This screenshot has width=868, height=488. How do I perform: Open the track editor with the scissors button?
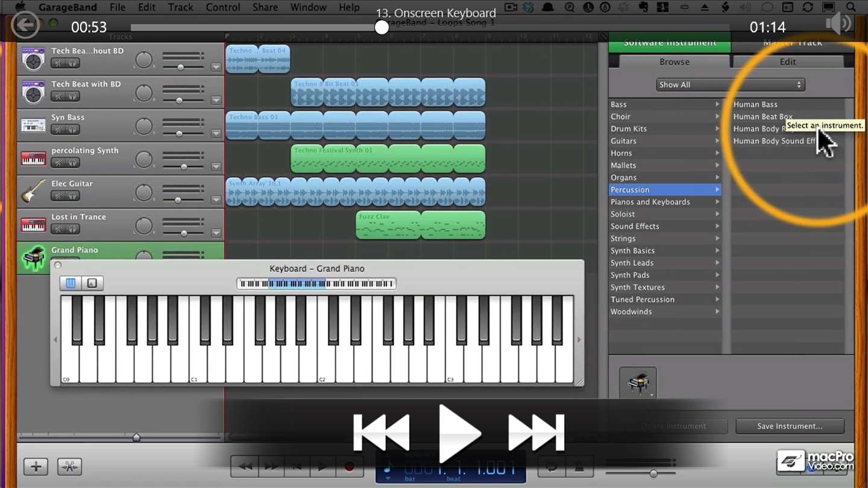pos(70,466)
